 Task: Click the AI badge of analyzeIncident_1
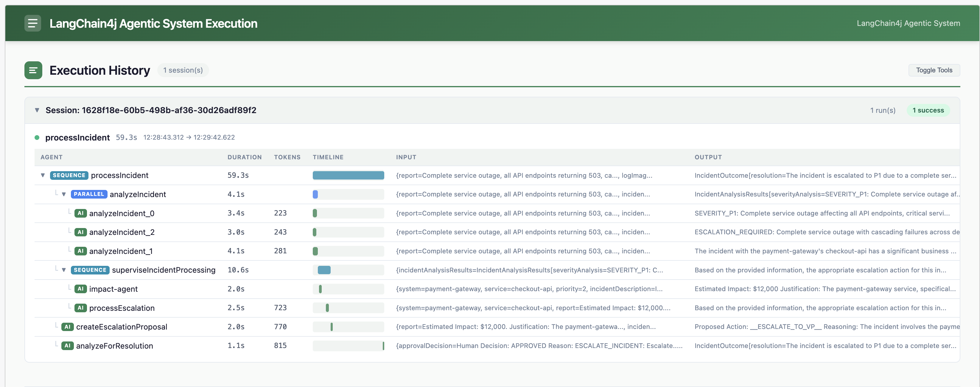tap(80, 251)
